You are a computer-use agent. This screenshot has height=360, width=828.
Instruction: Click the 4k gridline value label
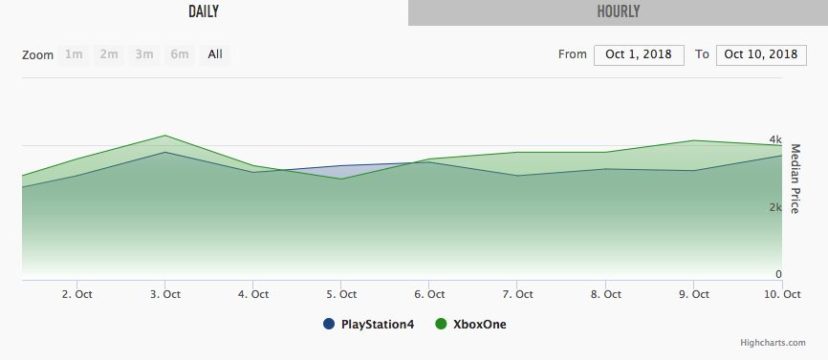pos(775,140)
